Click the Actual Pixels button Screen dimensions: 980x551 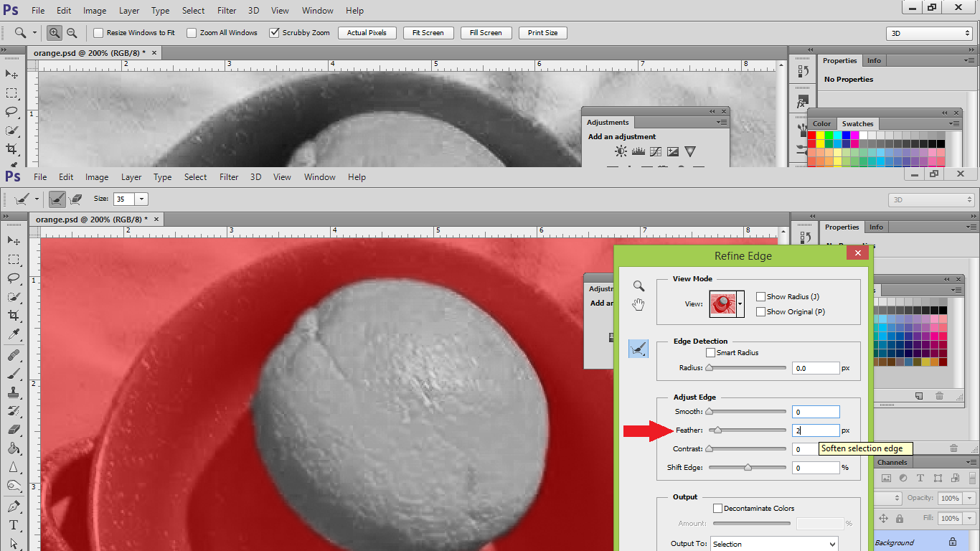[367, 32]
